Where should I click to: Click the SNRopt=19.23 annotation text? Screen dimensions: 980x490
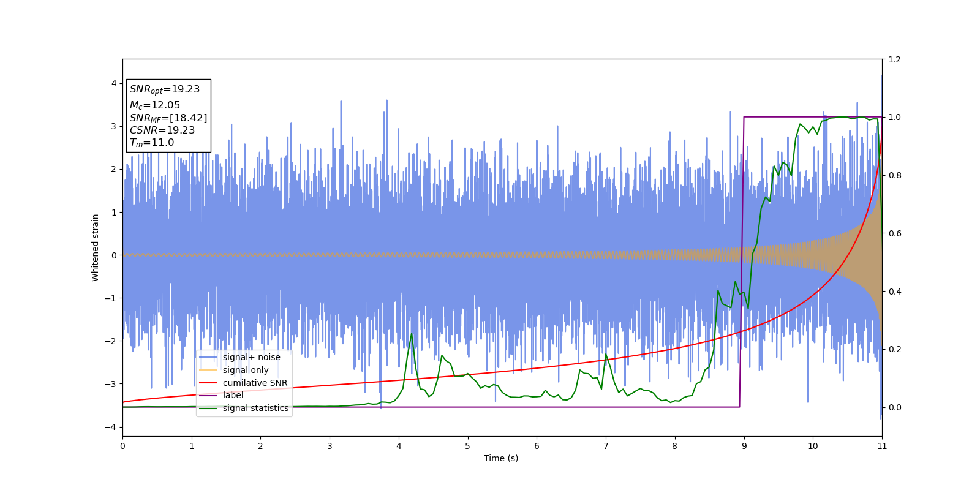[165, 89]
